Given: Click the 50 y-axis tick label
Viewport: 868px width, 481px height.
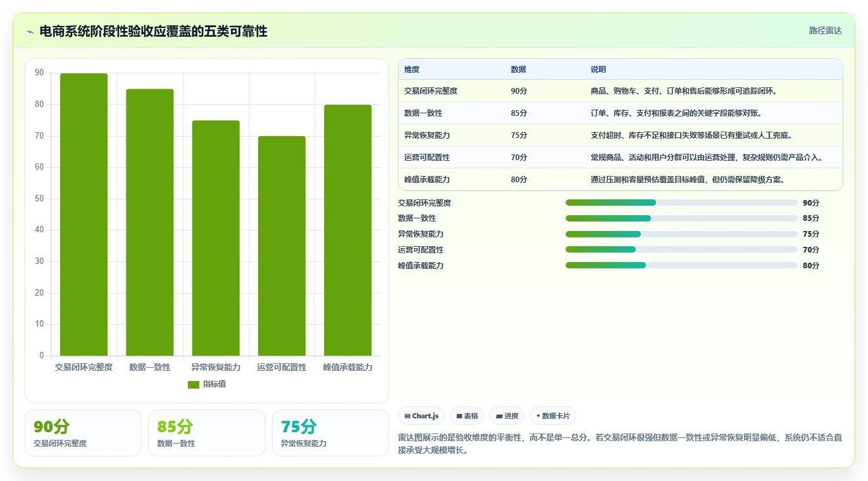Looking at the screenshot, I should [x=39, y=199].
